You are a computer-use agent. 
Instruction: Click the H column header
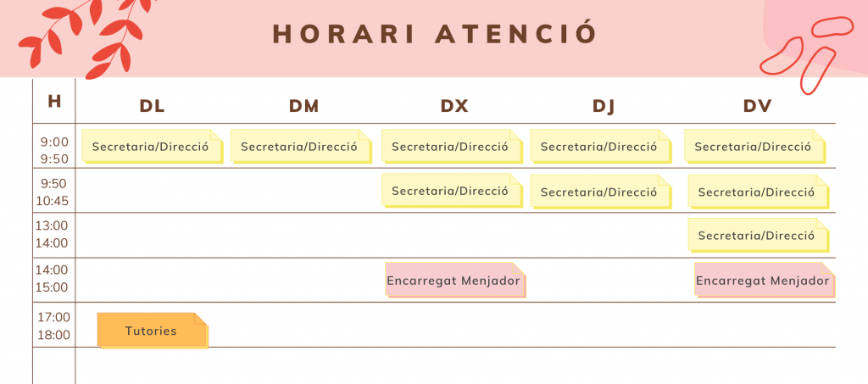coord(54,102)
